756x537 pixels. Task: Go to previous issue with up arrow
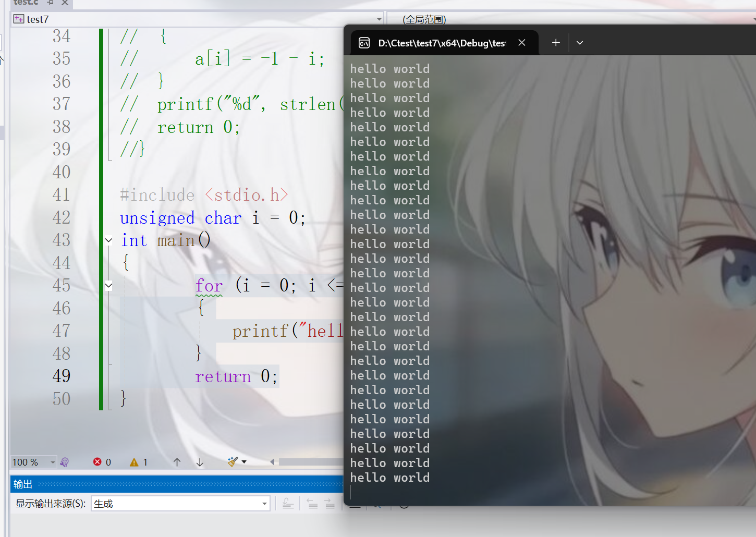pos(177,462)
